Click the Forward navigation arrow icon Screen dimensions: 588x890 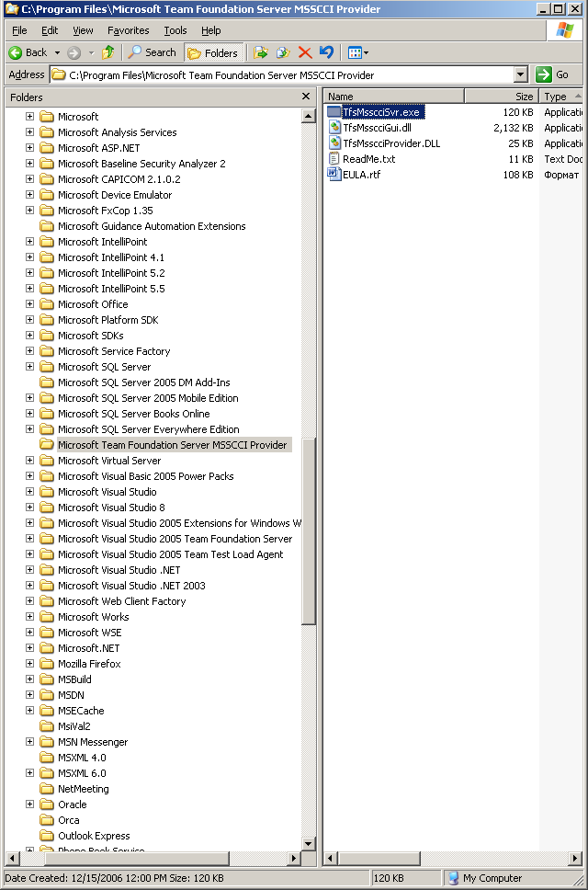73,52
